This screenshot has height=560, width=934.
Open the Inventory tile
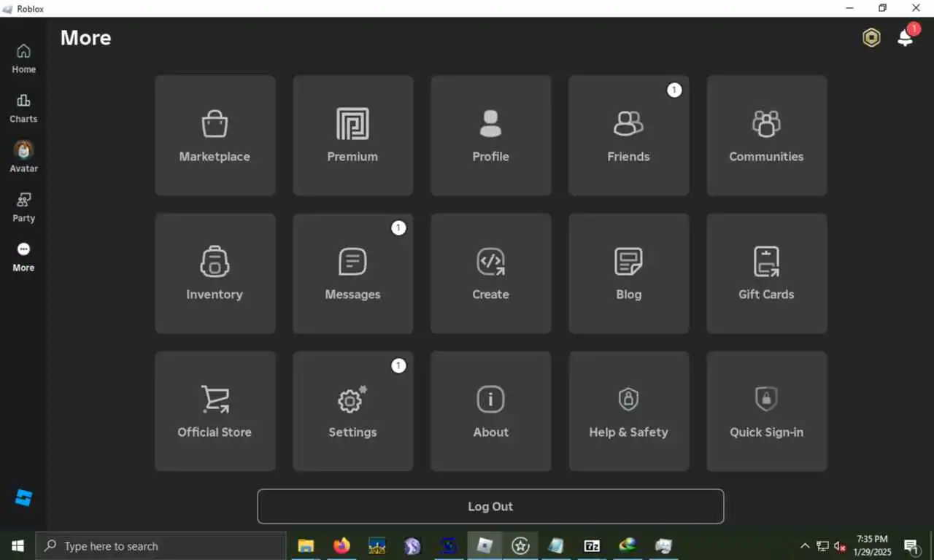[215, 273]
